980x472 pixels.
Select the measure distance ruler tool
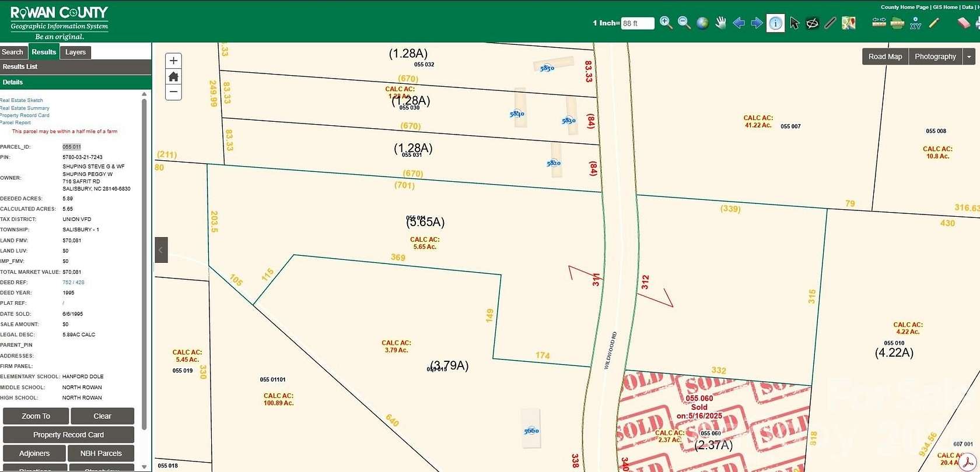tap(879, 23)
